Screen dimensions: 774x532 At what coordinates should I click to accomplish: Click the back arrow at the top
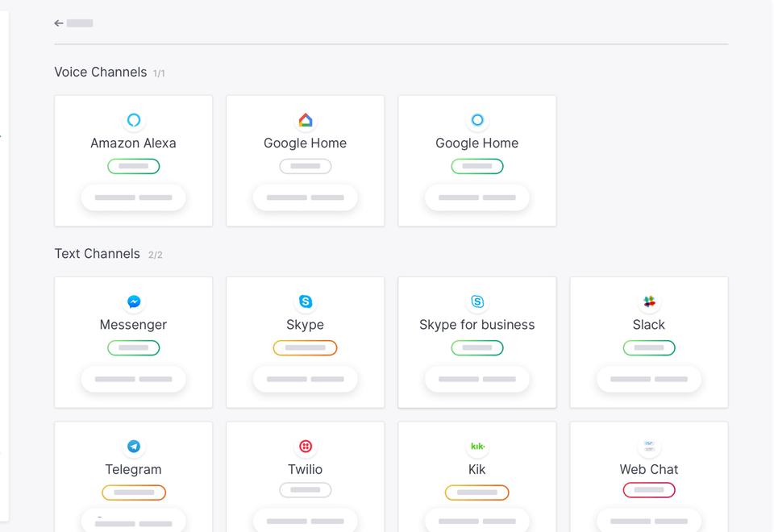point(59,23)
